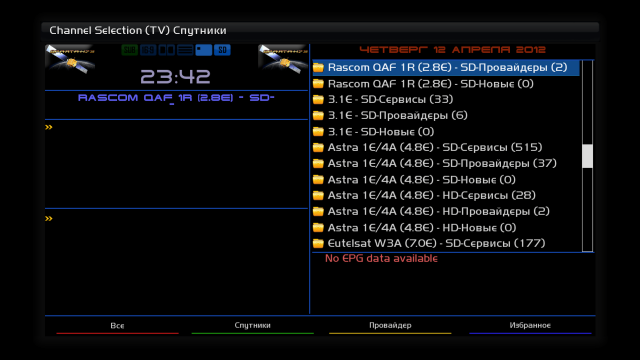Click the SD resolution indicator icon
640x360 pixels.
pyautogui.click(x=222, y=50)
